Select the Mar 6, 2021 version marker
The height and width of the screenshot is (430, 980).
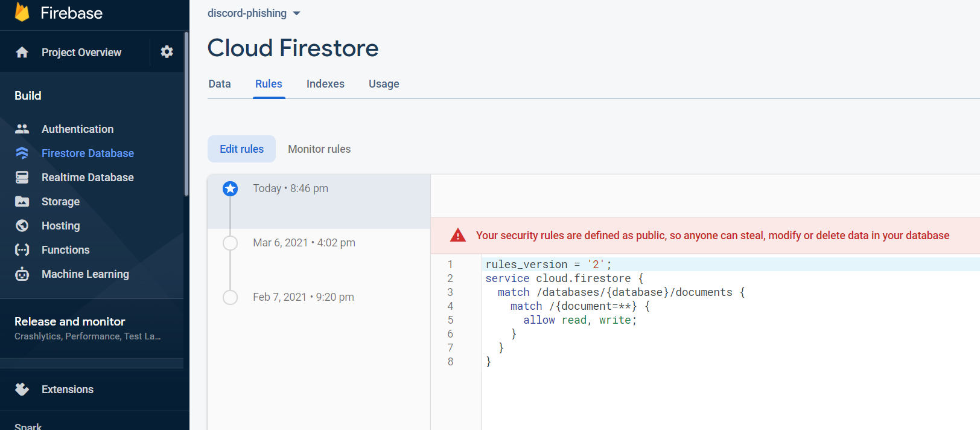tap(230, 243)
